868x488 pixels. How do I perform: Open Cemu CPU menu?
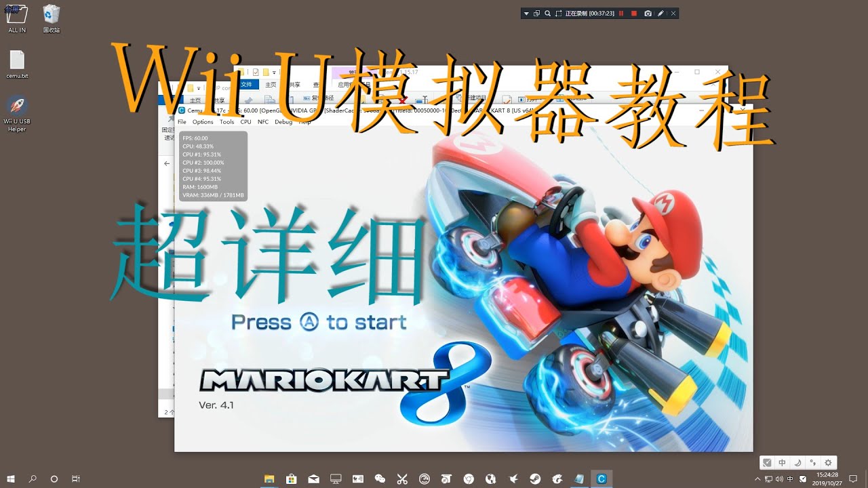click(245, 122)
